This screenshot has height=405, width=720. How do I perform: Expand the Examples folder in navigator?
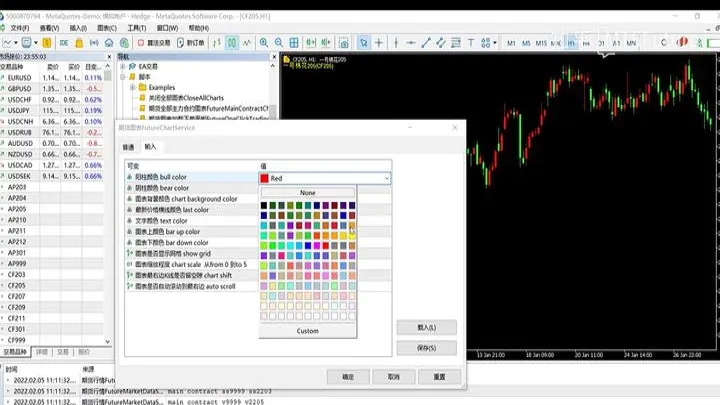coord(132,87)
